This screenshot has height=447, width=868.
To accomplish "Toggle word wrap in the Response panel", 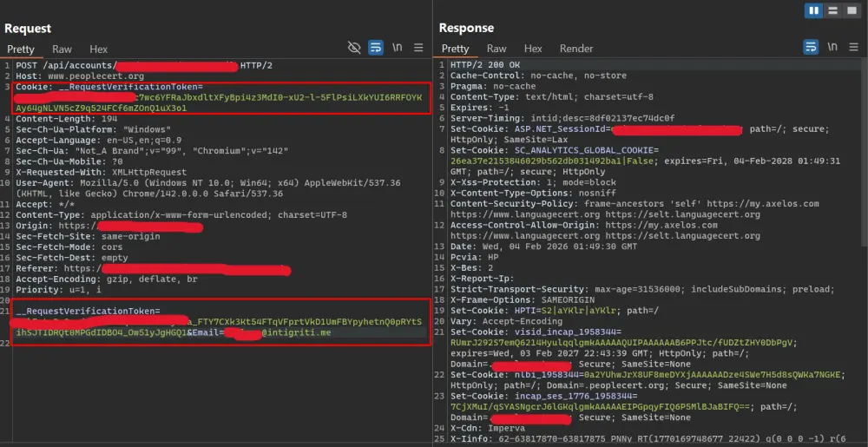I will click(x=811, y=47).
